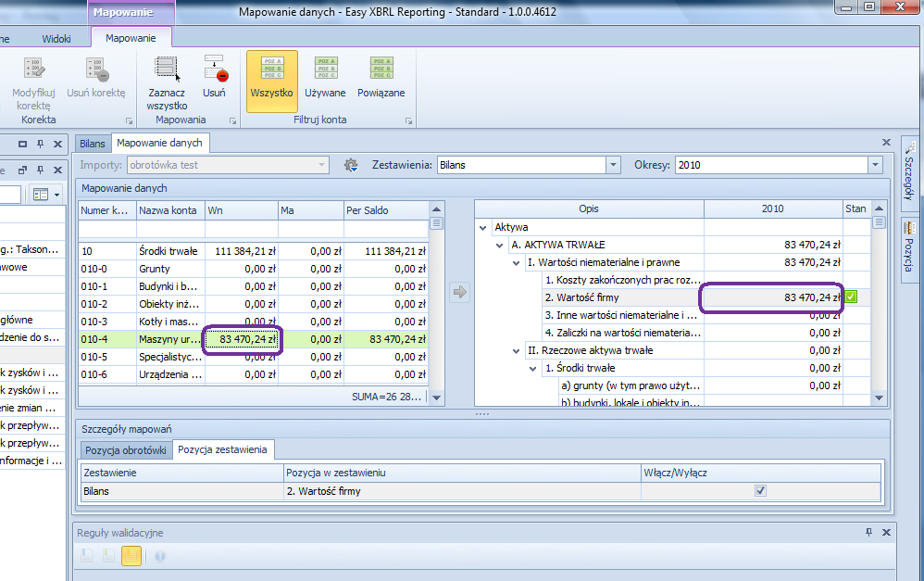
Task: Sort by the Numer k... column header
Action: pos(107,210)
